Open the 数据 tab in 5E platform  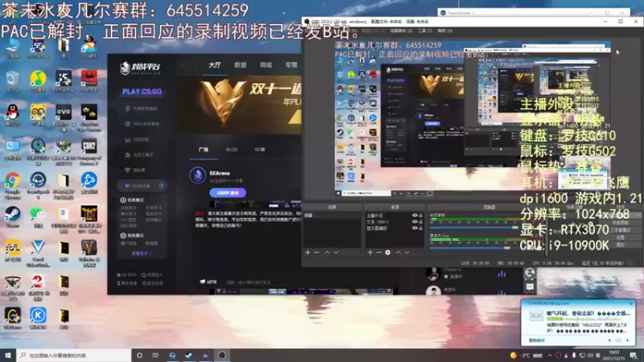tap(240, 65)
